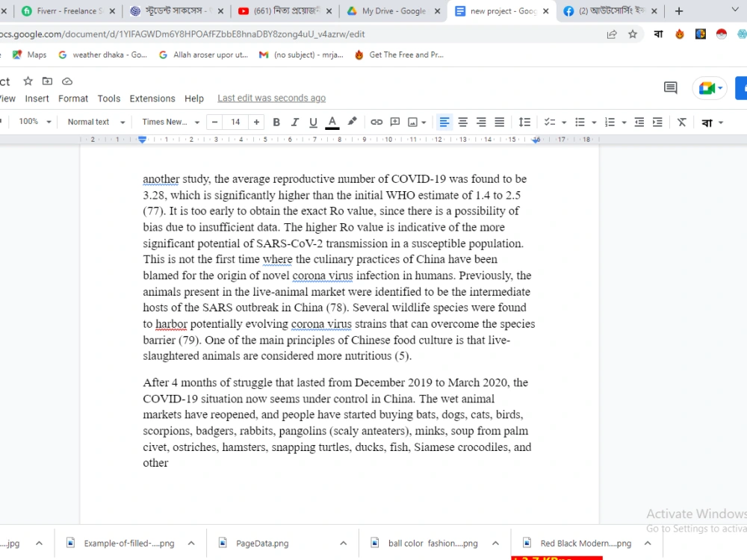The image size is (747, 560).
Task: Click the address bar URL
Action: pos(182,34)
